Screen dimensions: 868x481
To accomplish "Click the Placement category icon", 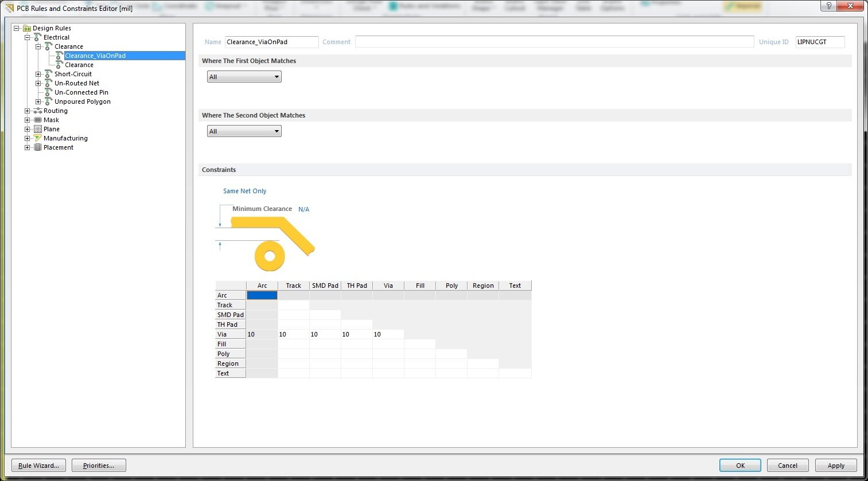I will 37,147.
